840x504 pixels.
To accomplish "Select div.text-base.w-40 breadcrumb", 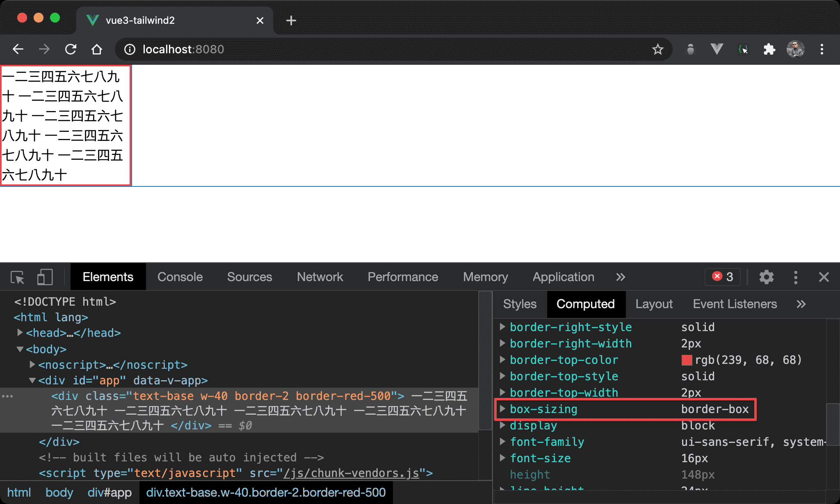I will point(266,493).
